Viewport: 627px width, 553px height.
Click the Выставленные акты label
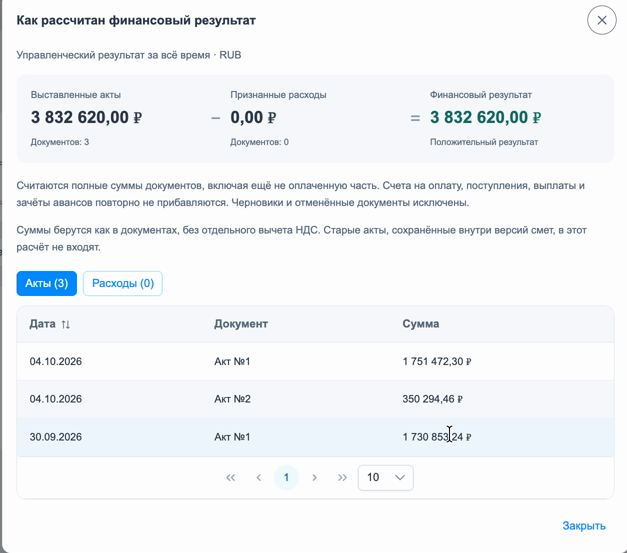[76, 95]
